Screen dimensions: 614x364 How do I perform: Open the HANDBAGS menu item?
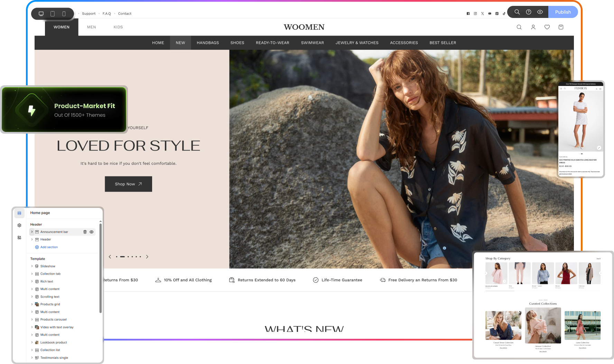[x=208, y=43]
